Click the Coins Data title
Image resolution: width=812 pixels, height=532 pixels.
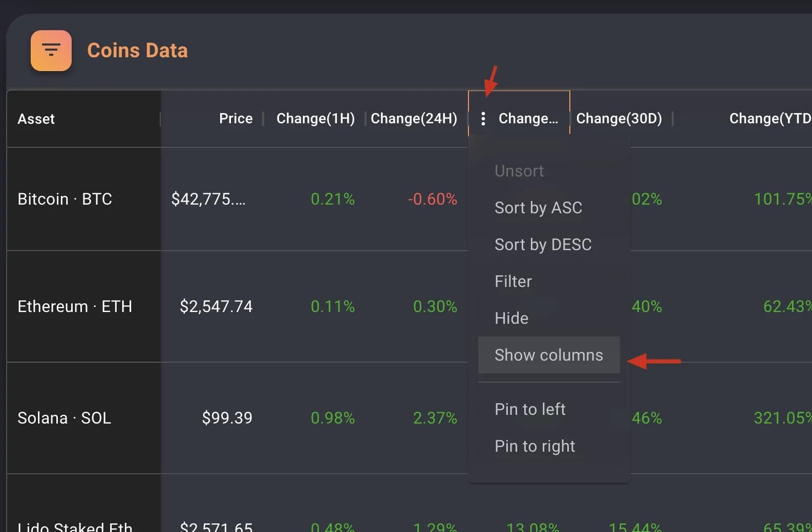pos(137,51)
